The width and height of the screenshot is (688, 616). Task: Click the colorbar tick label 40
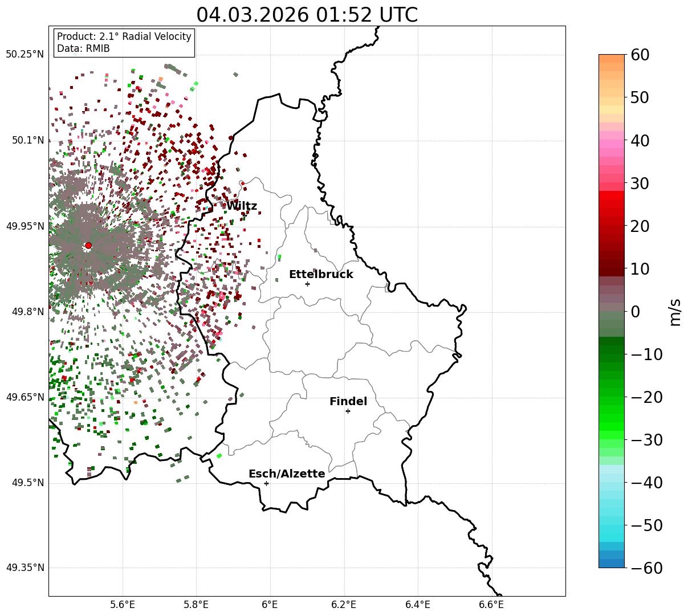639,140
